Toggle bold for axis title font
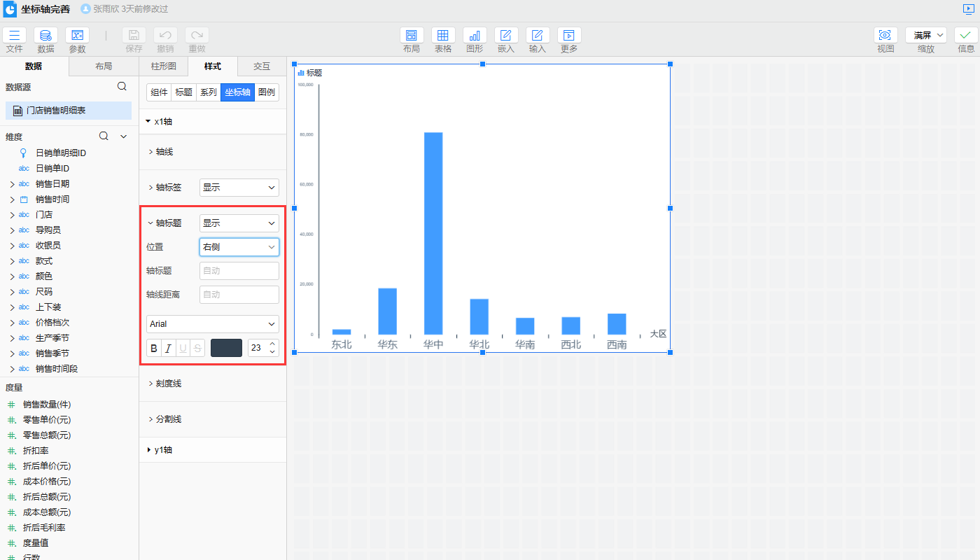 (154, 348)
